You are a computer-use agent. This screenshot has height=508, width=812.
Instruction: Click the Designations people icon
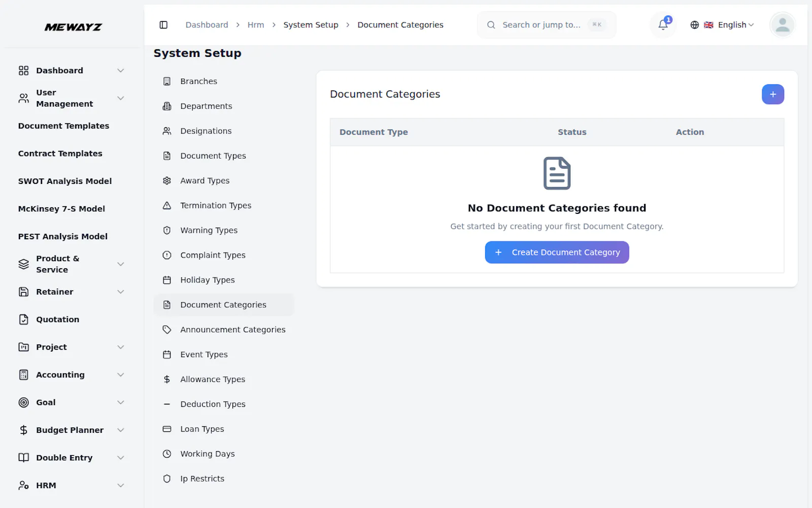(x=167, y=131)
